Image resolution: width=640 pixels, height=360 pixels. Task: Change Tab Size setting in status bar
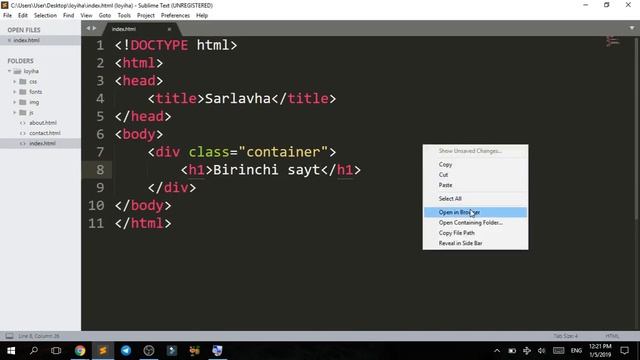(x=565, y=336)
